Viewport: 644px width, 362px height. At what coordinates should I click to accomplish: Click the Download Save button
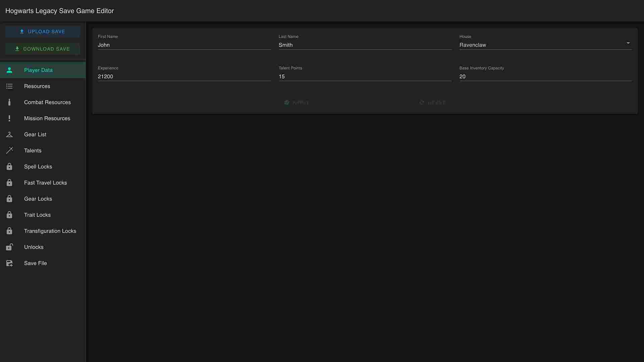tap(43, 49)
